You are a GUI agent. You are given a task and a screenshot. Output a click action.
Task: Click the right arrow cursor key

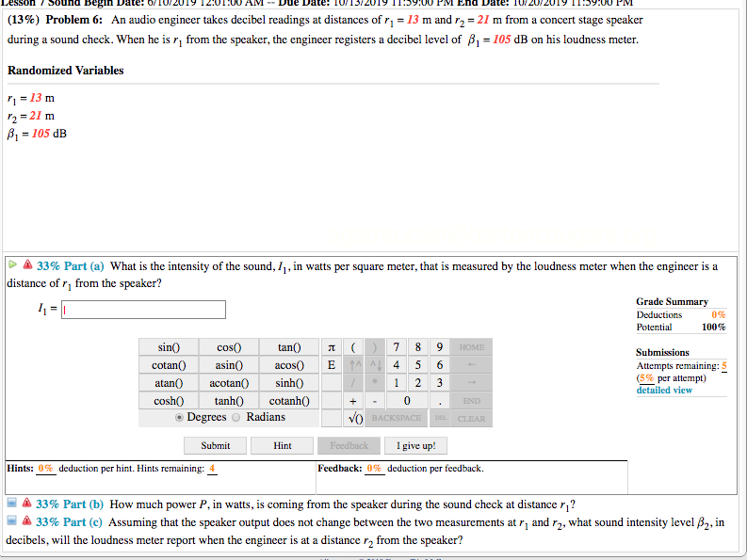click(472, 383)
